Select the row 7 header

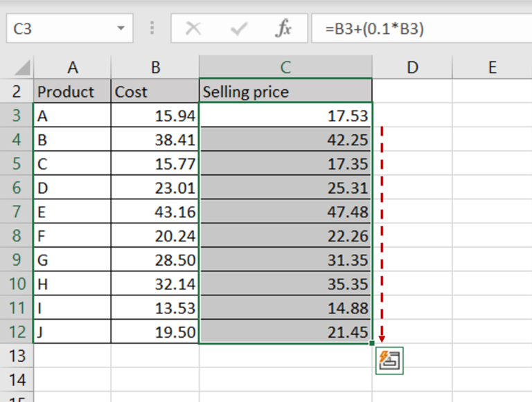click(x=17, y=211)
